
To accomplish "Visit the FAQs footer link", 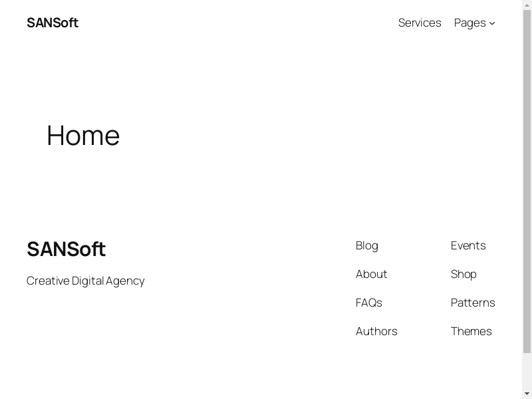I will [368, 303].
